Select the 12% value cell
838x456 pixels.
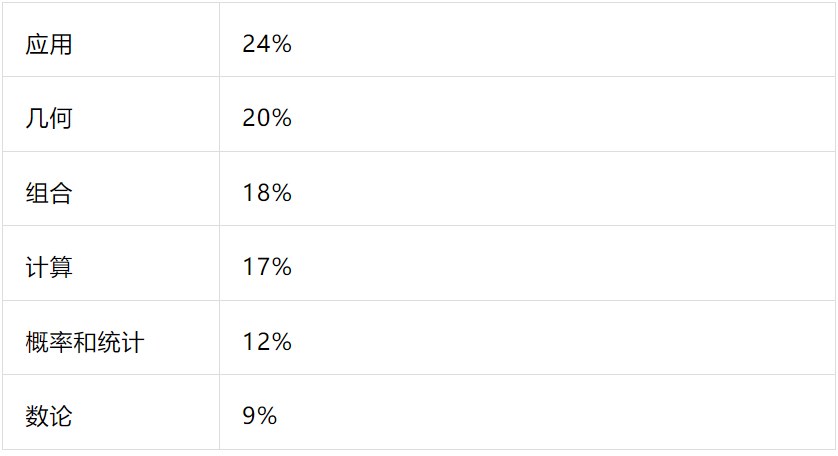click(x=266, y=342)
